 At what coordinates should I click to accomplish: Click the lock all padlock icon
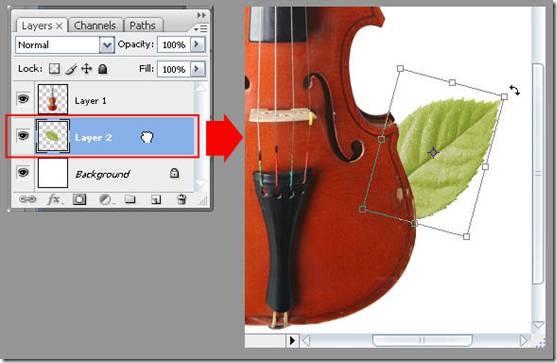click(103, 69)
